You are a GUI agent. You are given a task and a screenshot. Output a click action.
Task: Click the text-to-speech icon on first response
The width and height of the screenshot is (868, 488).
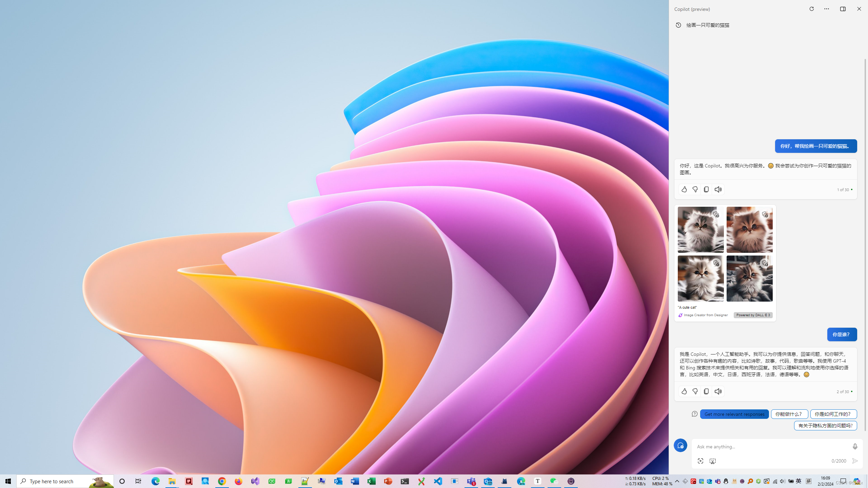tap(718, 189)
